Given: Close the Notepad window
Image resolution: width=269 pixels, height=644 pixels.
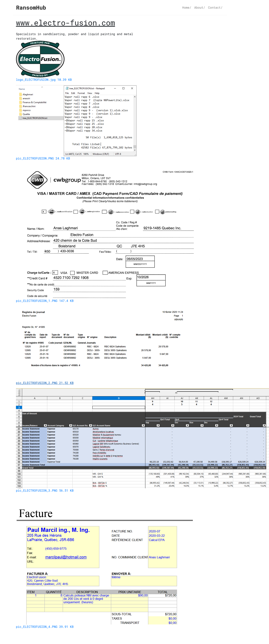Looking at the screenshot, I should [x=132, y=88].
